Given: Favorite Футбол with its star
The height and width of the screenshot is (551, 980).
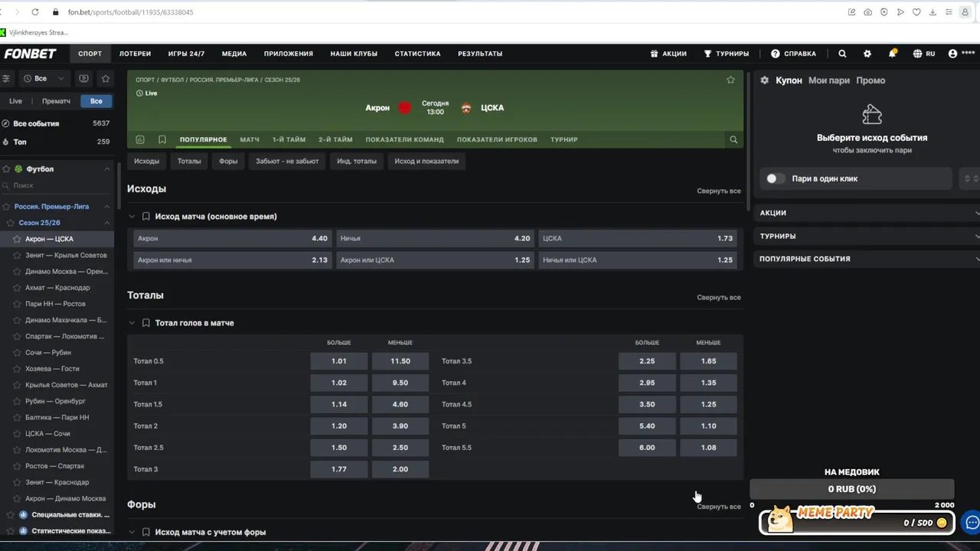Looking at the screenshot, I should point(6,169).
